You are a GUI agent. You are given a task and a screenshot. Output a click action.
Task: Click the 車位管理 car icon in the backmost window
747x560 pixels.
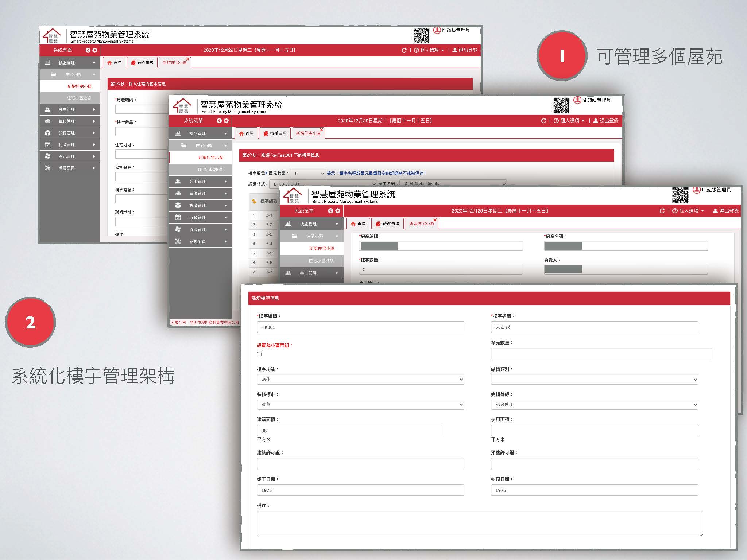[47, 121]
